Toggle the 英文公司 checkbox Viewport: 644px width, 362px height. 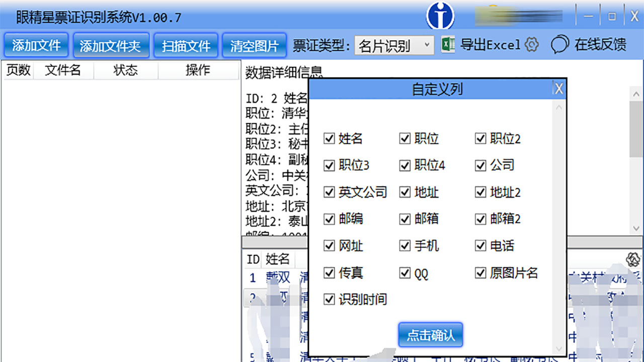(329, 192)
